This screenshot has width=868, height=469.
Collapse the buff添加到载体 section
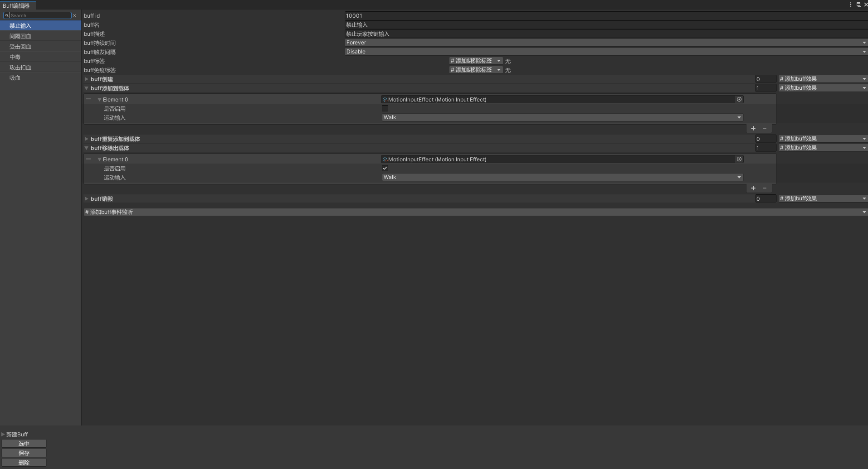point(87,88)
